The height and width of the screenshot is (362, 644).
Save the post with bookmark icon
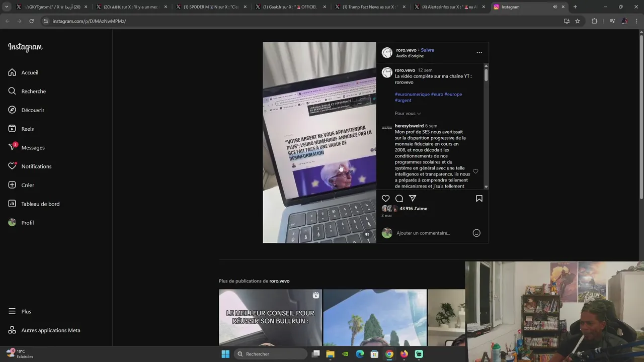[x=479, y=199]
